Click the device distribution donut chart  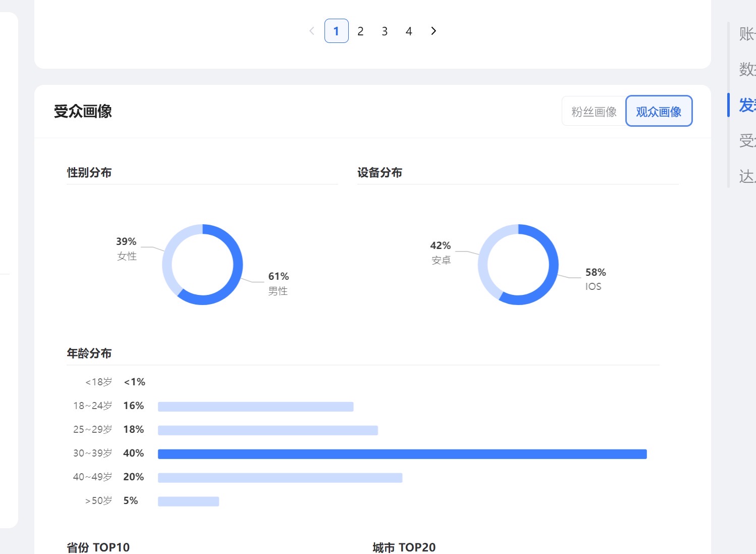point(553,265)
